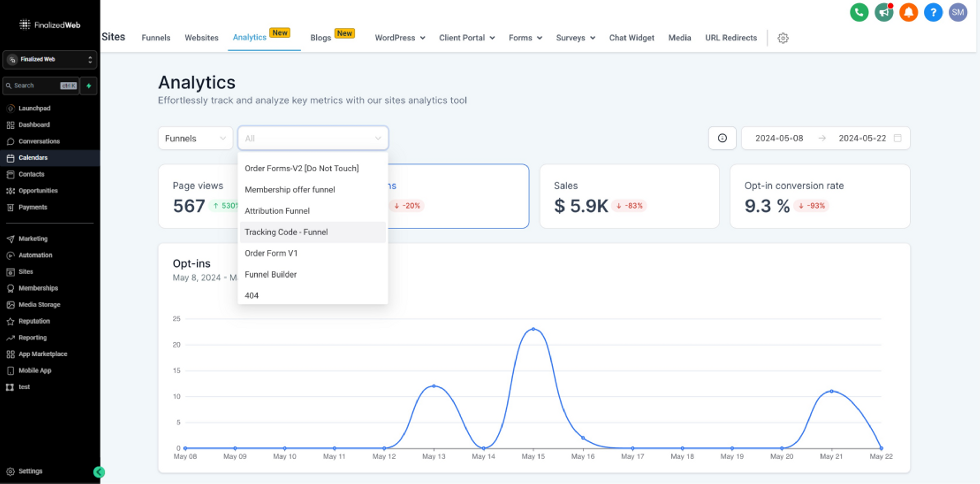Click the start date 2024-05-08 field
980x484 pixels.
(779, 138)
